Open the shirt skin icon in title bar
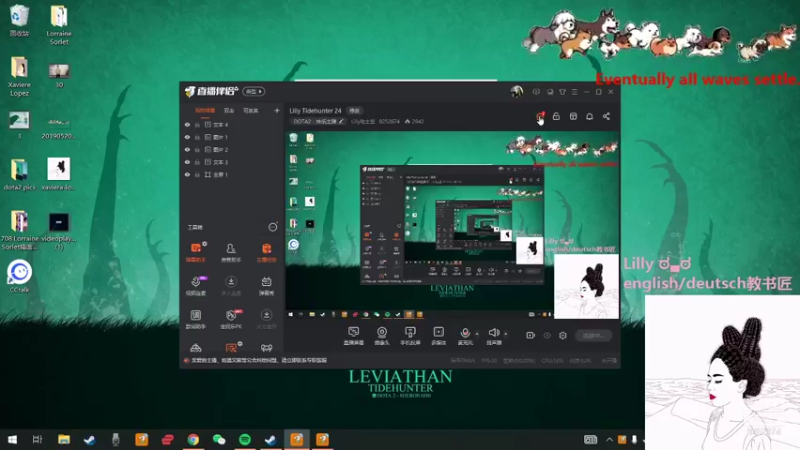This screenshot has height=450, width=800. click(x=562, y=92)
